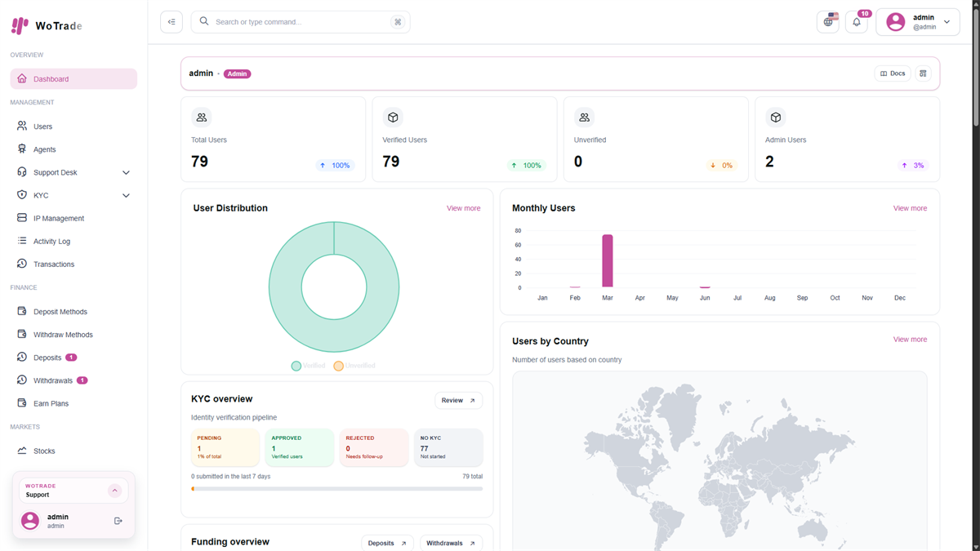Click the Deposit Methods wallet icon
980x551 pixels.
[x=22, y=311]
